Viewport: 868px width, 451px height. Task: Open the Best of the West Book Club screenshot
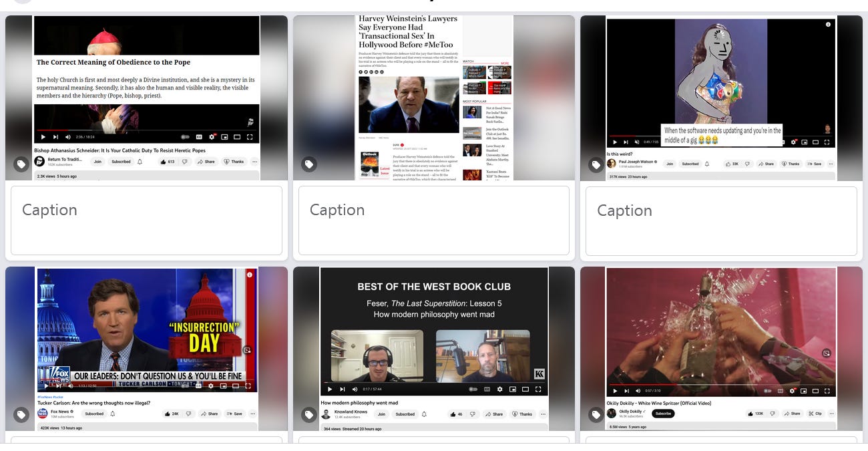[x=433, y=349]
